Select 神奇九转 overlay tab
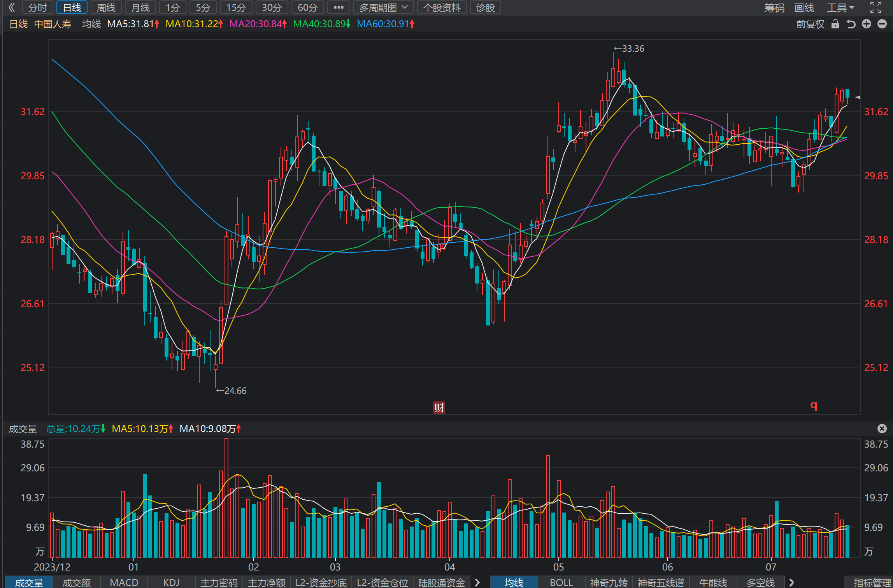Screen dimensions: 893x588 (609, 582)
